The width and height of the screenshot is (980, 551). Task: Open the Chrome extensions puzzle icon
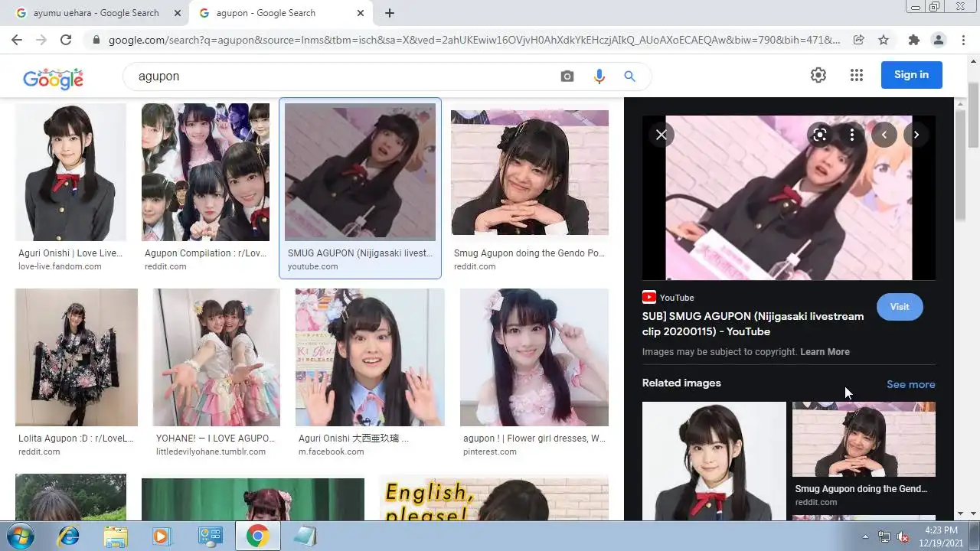(913, 40)
